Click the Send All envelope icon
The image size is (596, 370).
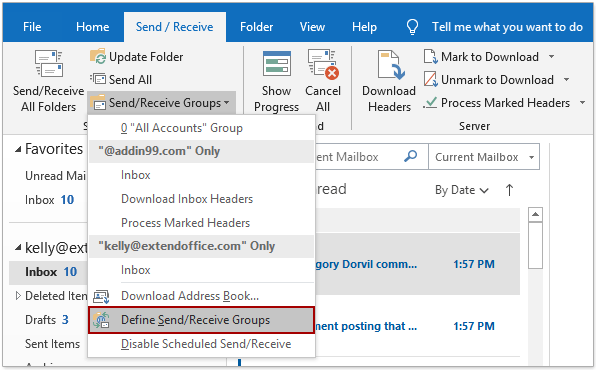[x=98, y=79]
